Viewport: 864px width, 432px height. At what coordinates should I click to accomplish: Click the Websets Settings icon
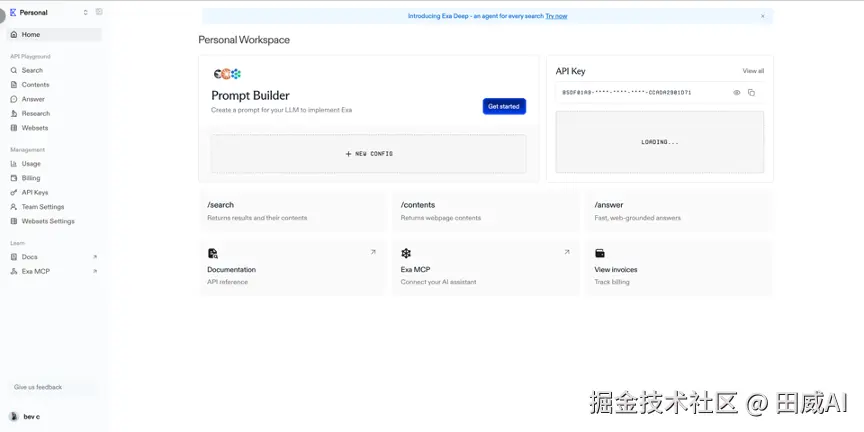point(14,221)
